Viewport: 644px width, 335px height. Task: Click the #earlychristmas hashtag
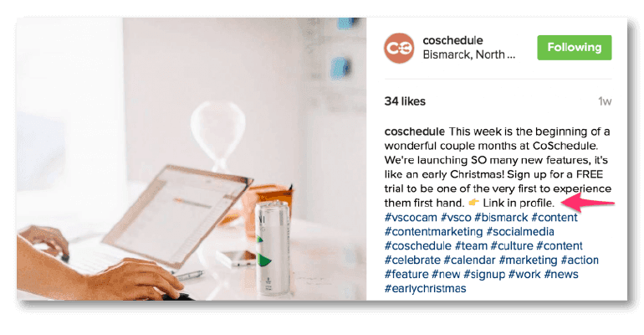pyautogui.click(x=425, y=289)
